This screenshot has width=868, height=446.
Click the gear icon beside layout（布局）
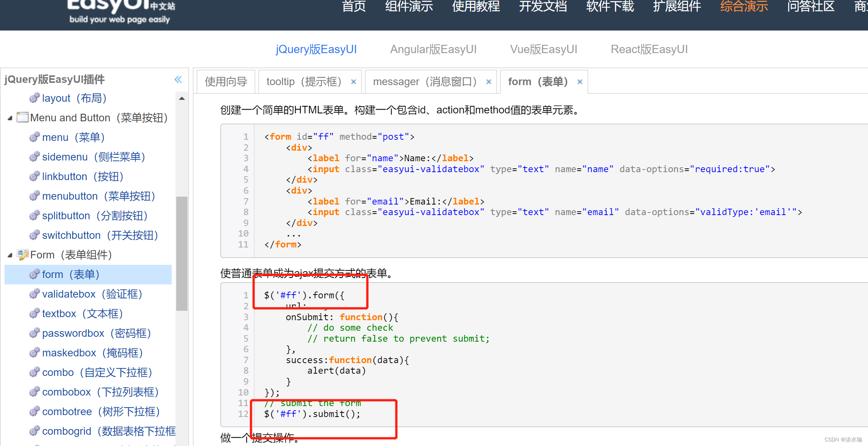coord(34,98)
